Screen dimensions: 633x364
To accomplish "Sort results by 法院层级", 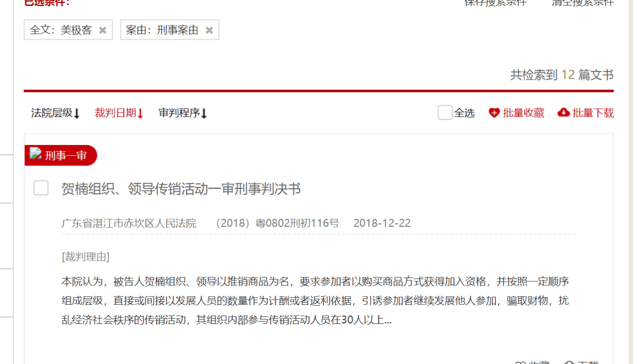I will point(52,113).
